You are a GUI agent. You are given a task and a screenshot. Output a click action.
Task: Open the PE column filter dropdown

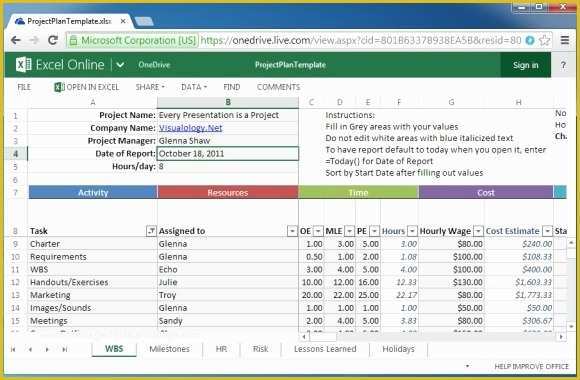click(374, 231)
